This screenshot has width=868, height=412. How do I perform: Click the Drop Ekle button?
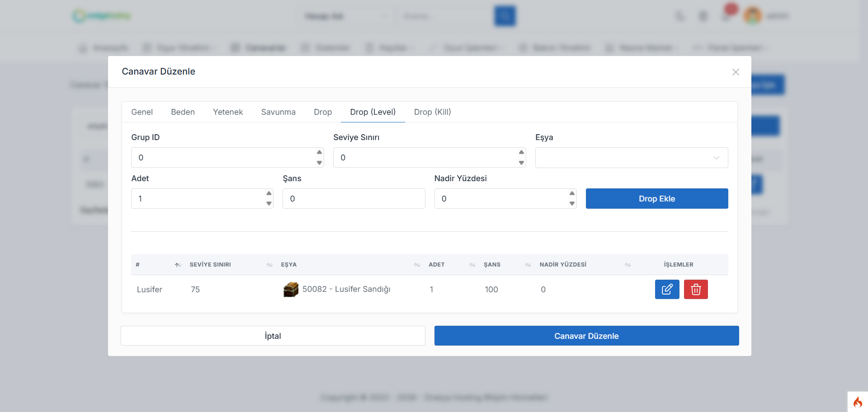coord(657,199)
